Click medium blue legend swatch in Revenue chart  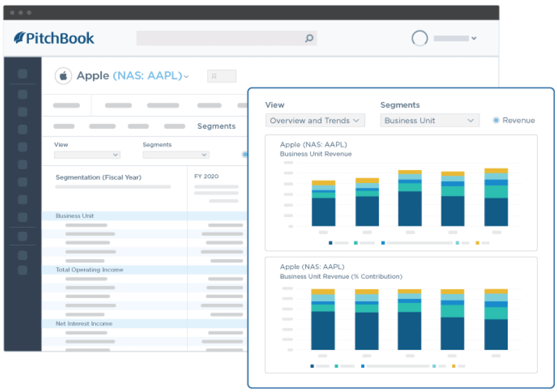383,243
